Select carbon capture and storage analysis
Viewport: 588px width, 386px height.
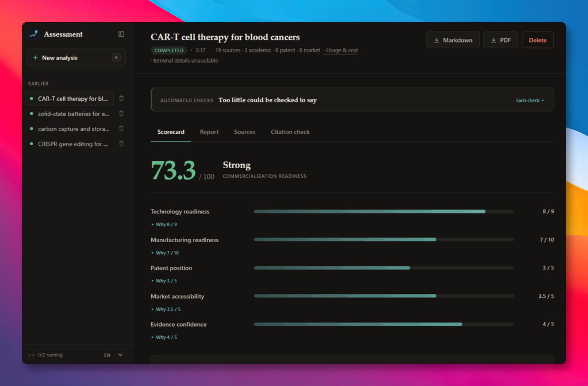tap(69, 129)
